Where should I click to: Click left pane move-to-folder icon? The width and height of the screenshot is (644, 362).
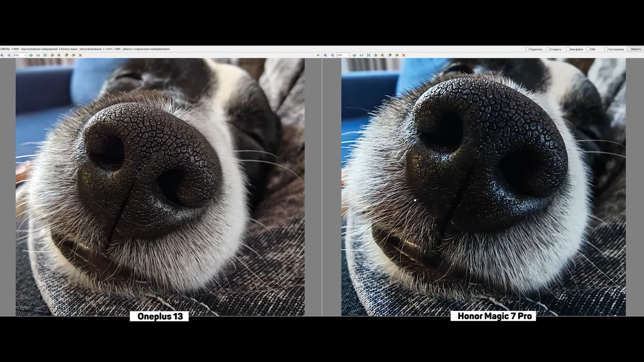point(73,55)
